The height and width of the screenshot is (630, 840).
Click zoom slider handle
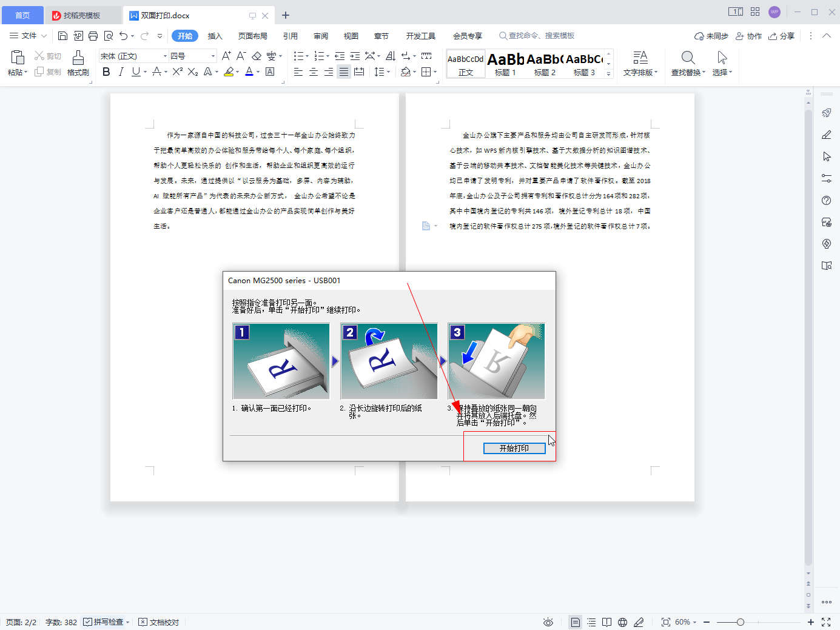741,622
